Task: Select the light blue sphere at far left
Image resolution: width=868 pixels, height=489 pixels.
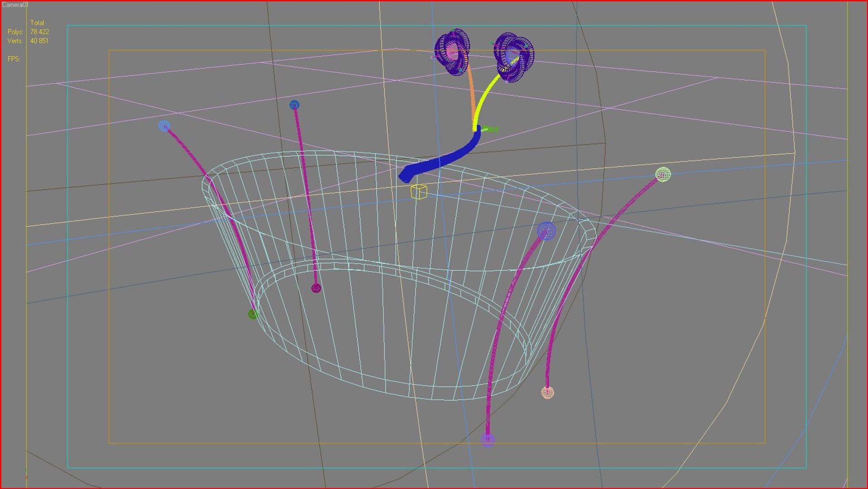Action: point(164,125)
